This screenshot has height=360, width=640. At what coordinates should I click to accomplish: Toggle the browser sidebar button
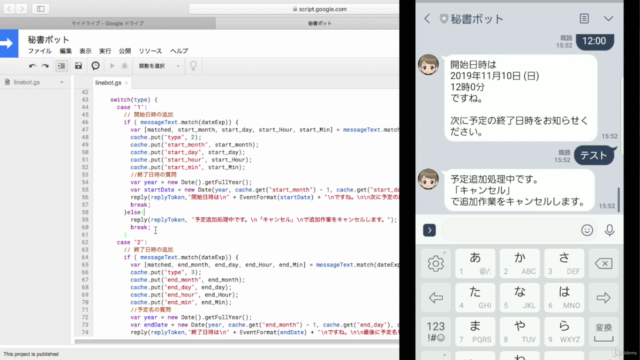click(40, 9)
